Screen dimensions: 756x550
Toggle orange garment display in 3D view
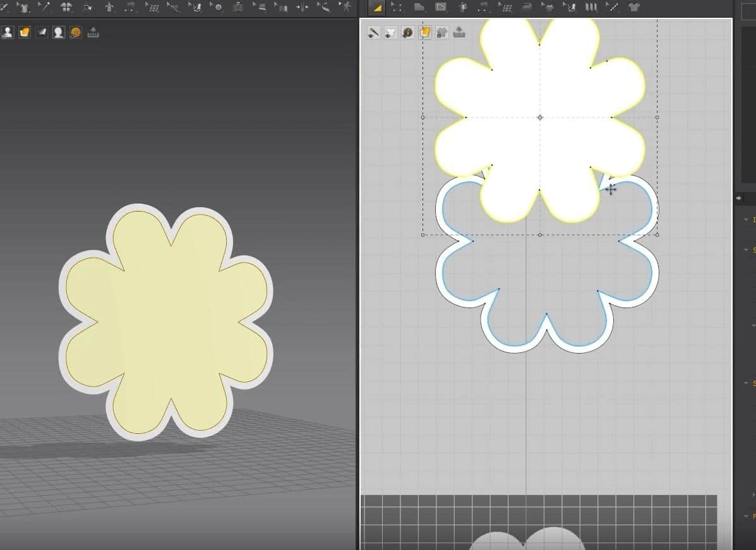[x=24, y=32]
